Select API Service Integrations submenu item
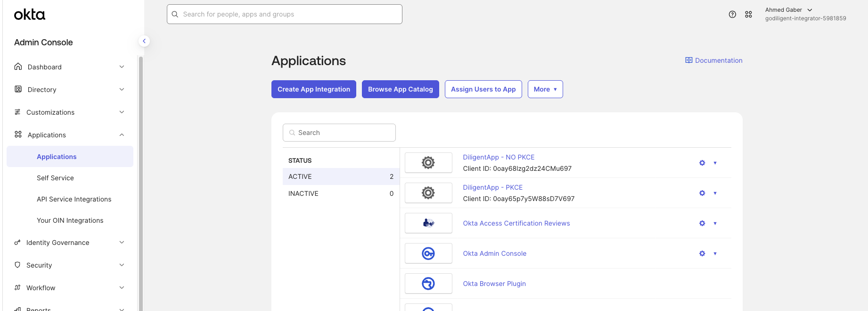Screen dimensions: 868x311 [x=74, y=199]
